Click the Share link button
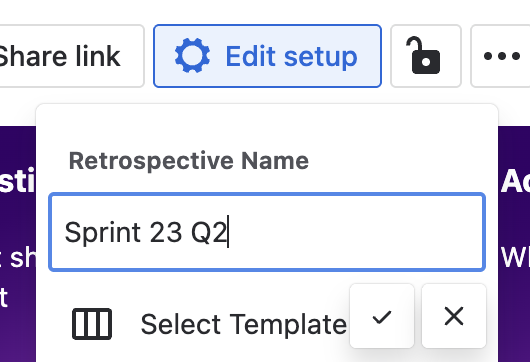This screenshot has height=362, width=530. (x=68, y=56)
